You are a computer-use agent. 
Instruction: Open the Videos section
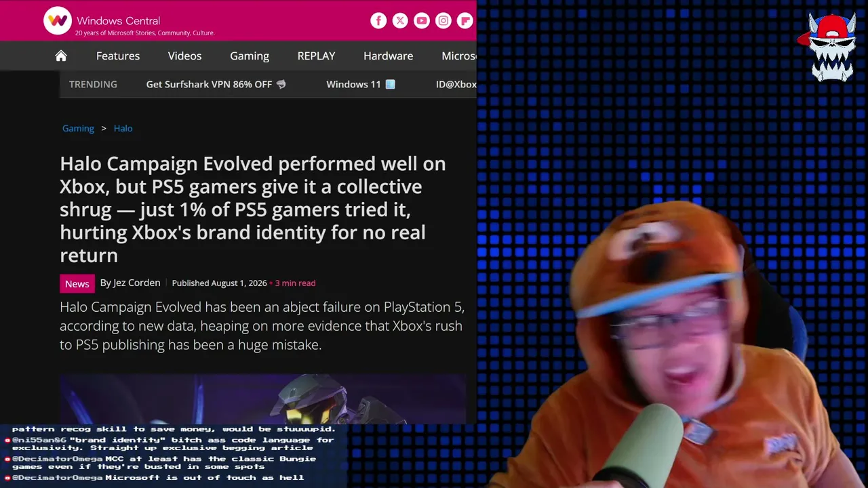click(184, 56)
